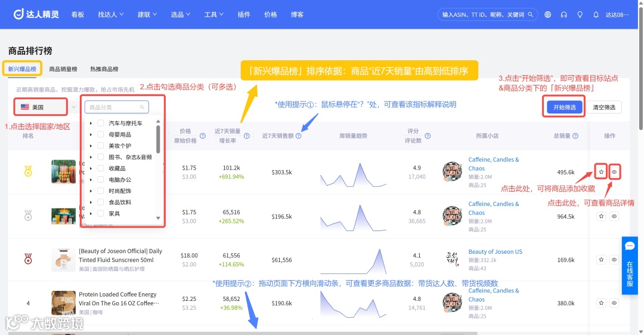Click the gold medal rank 1 icon

(x=28, y=171)
